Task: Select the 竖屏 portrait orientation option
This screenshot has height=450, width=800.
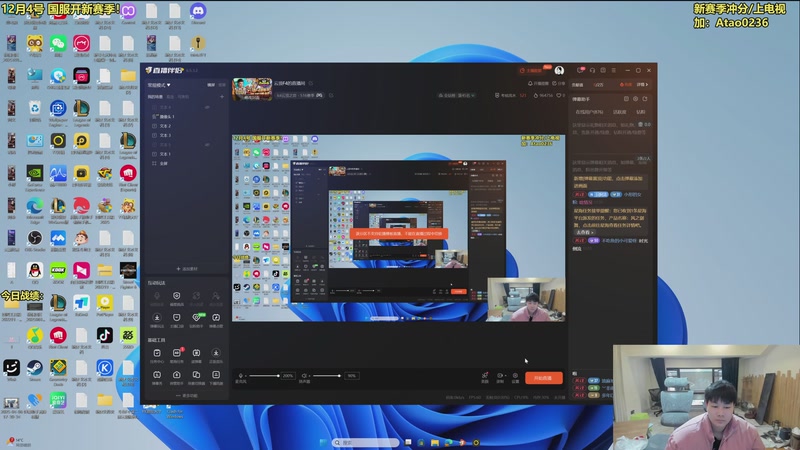Action: coord(221,85)
